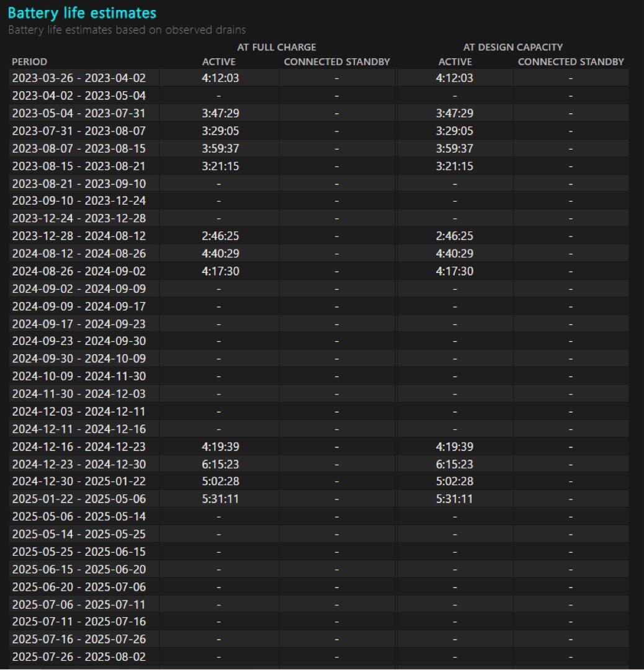Select the 2023-03-26 - 2023-04-02 period row
The image size is (644, 670).
click(79, 78)
